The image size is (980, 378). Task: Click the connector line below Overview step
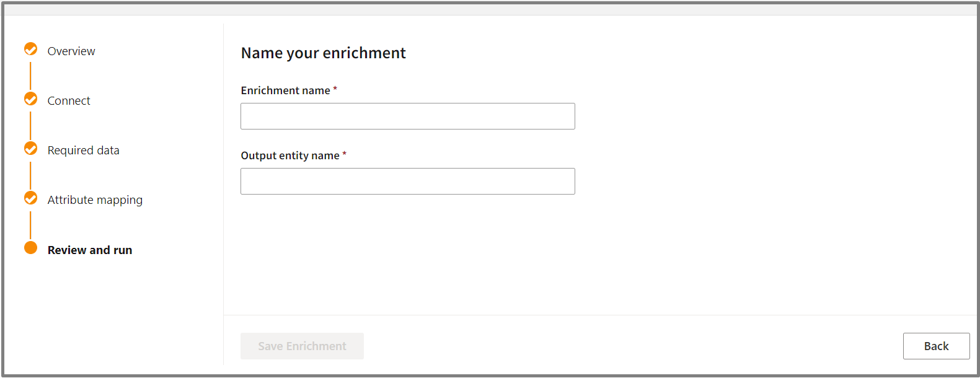point(30,74)
